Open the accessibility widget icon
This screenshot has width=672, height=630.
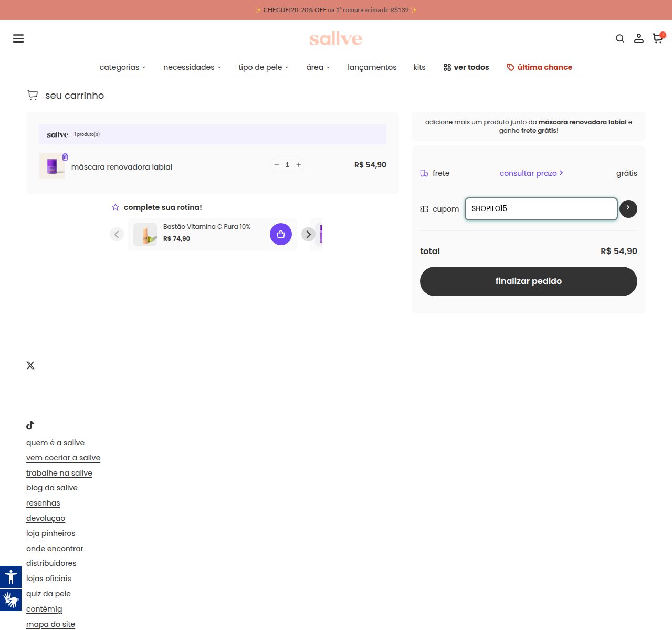10,577
